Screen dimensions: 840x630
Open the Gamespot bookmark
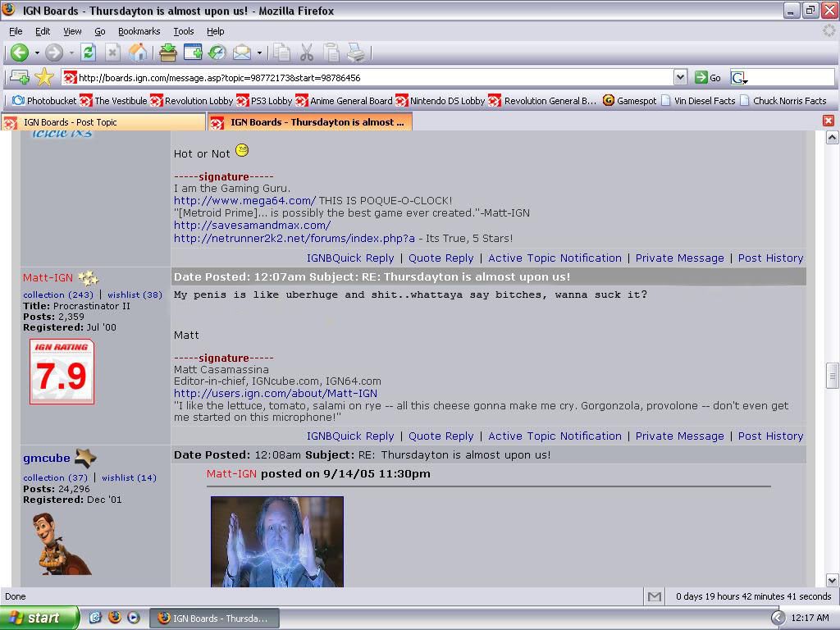pos(629,101)
